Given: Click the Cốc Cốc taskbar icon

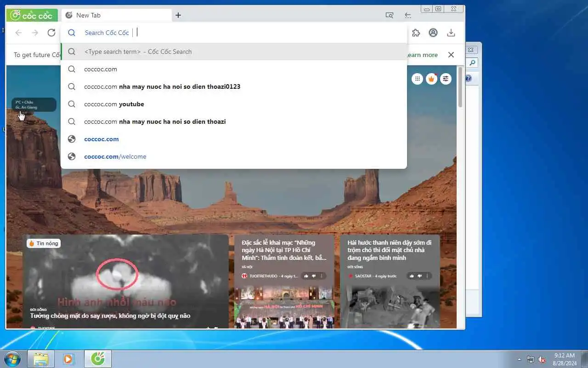Looking at the screenshot, I should pyautogui.click(x=97, y=359).
